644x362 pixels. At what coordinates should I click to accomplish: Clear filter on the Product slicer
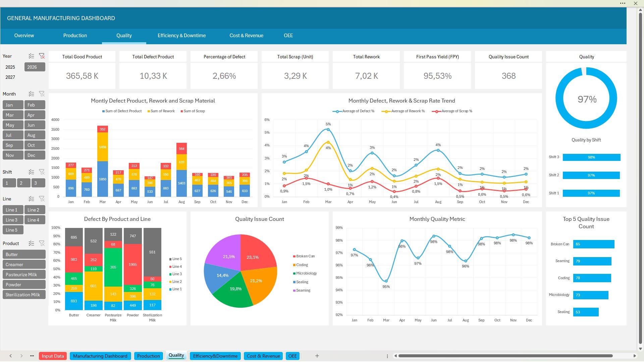point(42,243)
